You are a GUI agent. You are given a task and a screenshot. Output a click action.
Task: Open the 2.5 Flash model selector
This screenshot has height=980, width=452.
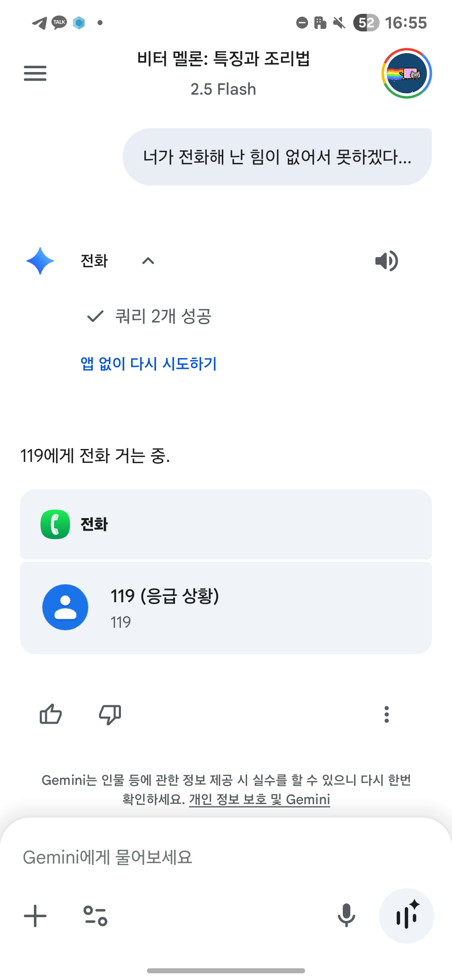pyautogui.click(x=223, y=89)
